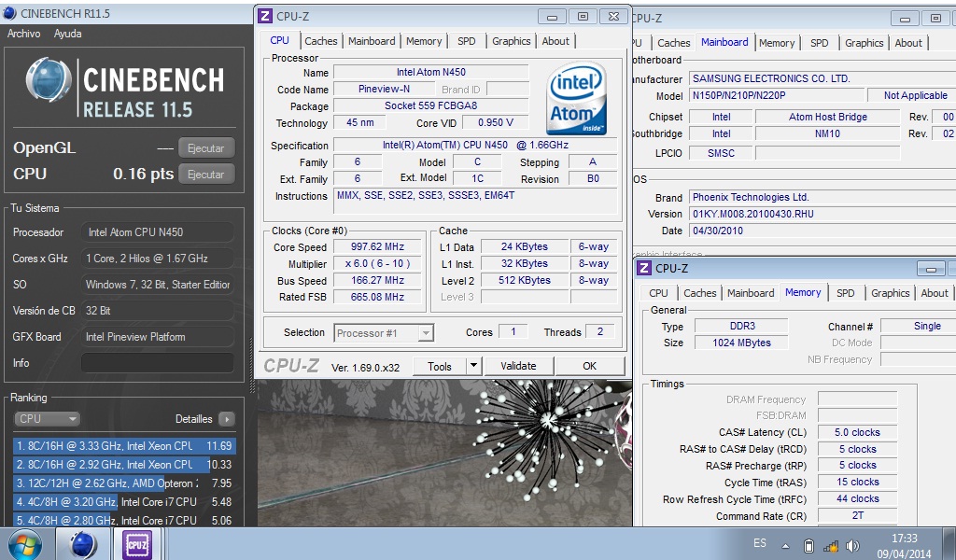Click Bus Speed value 166.27 MHz
The width and height of the screenshot is (956, 560).
tap(377, 280)
